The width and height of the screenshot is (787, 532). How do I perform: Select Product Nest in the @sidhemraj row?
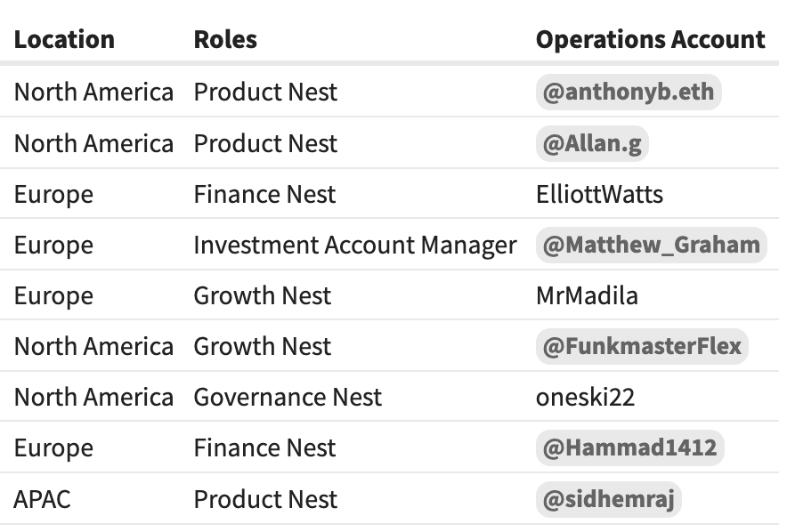point(265,499)
